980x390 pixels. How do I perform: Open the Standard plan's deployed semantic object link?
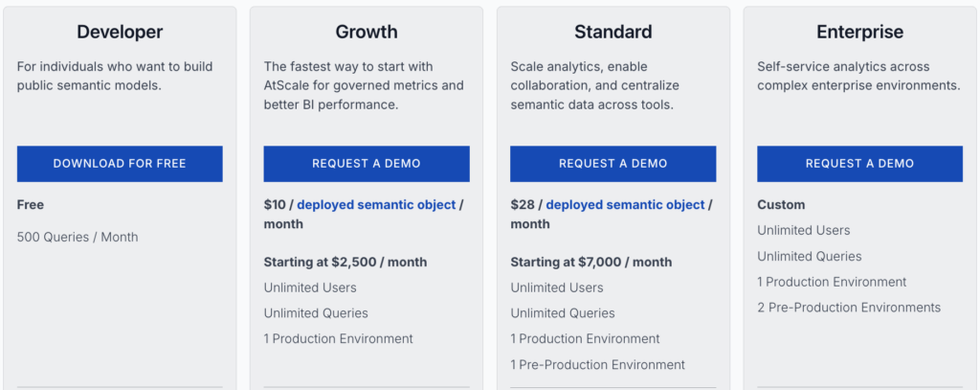pos(625,205)
